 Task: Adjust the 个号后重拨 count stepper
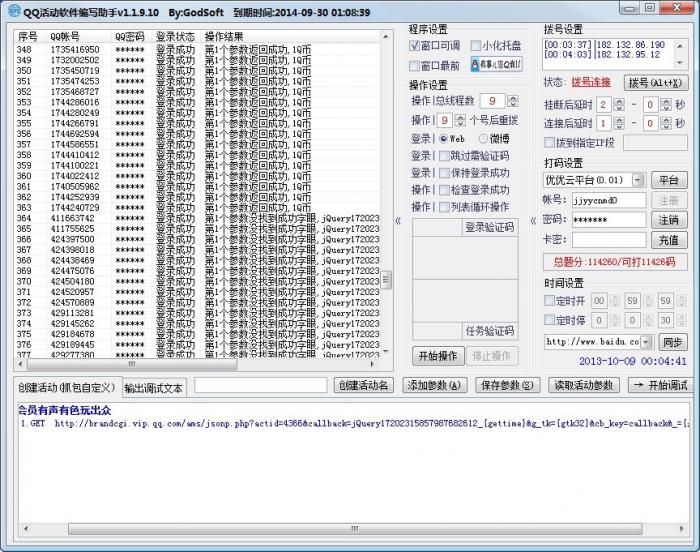pos(460,120)
